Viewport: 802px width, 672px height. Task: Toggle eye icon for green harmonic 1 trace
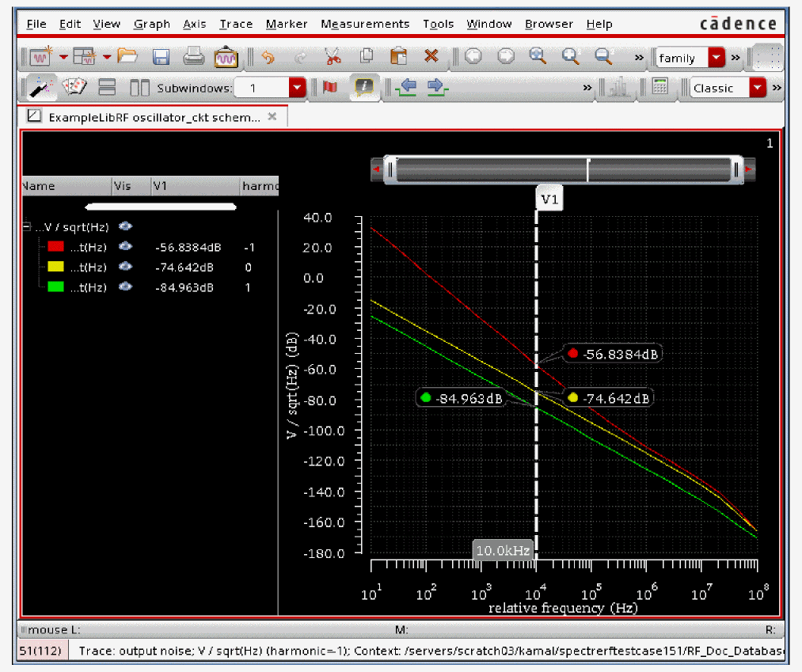click(x=124, y=287)
